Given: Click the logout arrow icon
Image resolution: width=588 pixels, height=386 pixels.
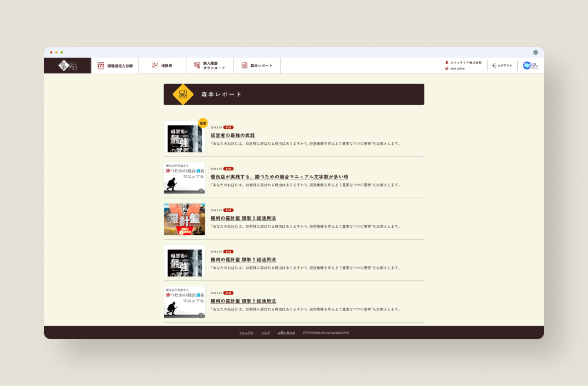Looking at the screenshot, I should 494,65.
